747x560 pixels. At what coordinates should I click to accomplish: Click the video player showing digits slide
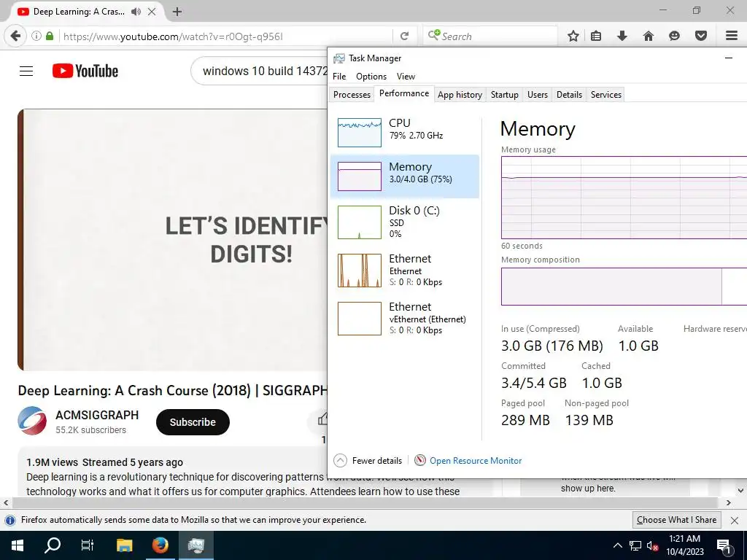tap(172, 239)
